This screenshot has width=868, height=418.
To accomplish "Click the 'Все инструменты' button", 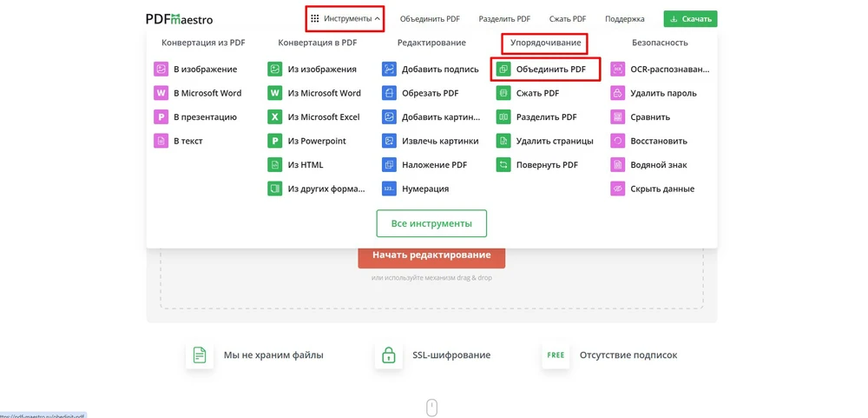I will [431, 223].
